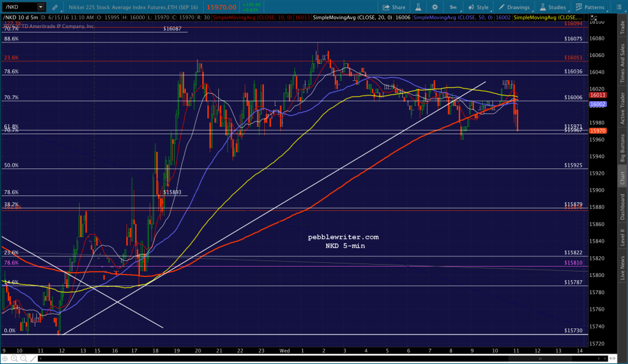Screen dimensions: 628x364
Task: Click the 50.0% retracement label
Action: [11, 165]
